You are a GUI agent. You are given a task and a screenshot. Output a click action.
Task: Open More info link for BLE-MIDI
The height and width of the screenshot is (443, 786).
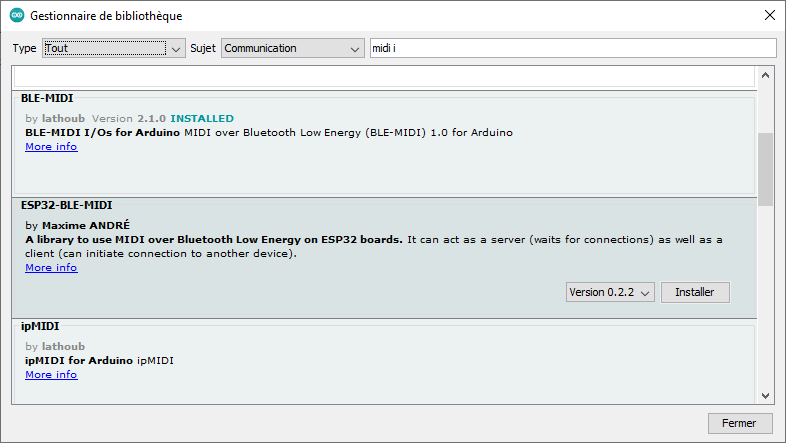click(x=51, y=146)
